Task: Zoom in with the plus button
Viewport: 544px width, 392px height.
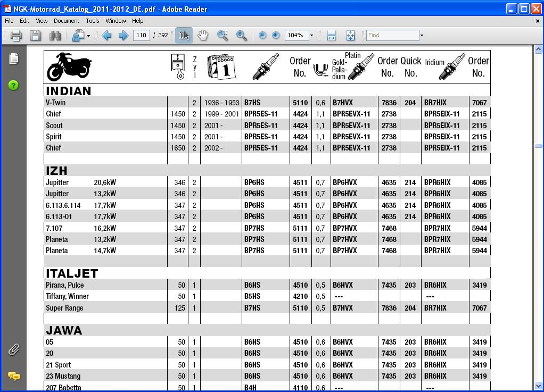Action: 276,35
